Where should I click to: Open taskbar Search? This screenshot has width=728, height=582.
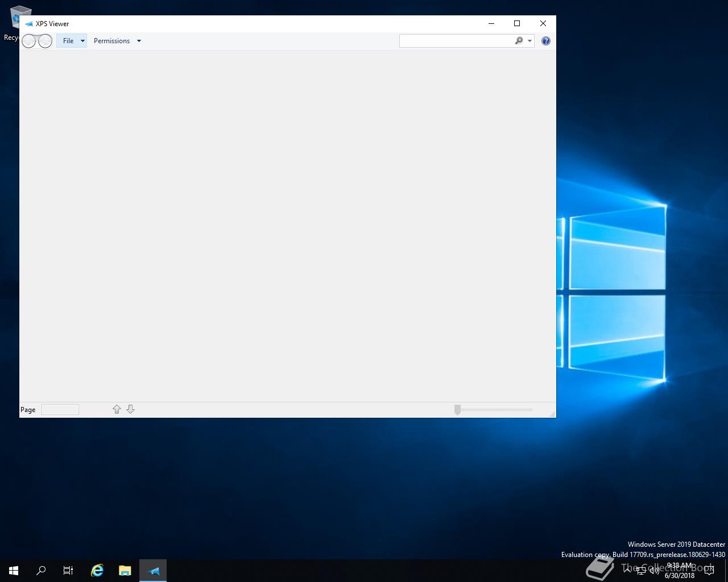(x=41, y=571)
